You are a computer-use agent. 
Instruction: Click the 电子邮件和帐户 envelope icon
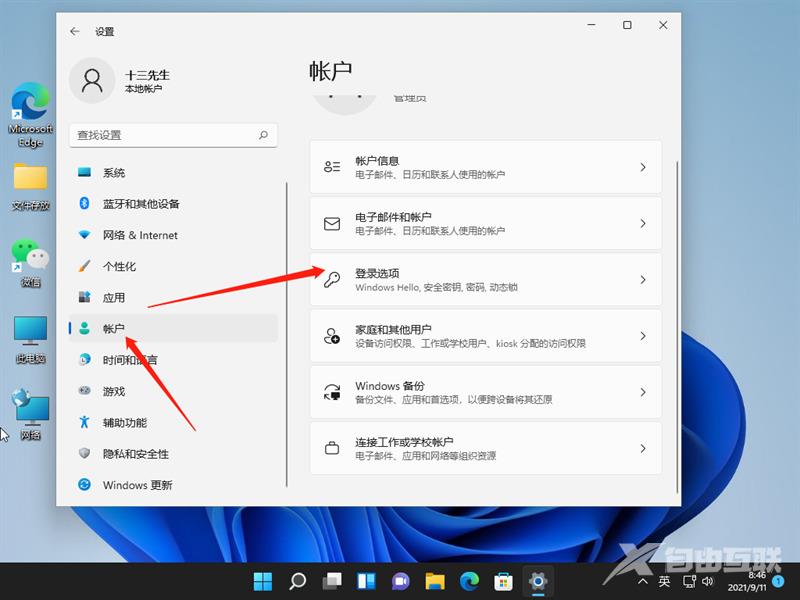(332, 223)
